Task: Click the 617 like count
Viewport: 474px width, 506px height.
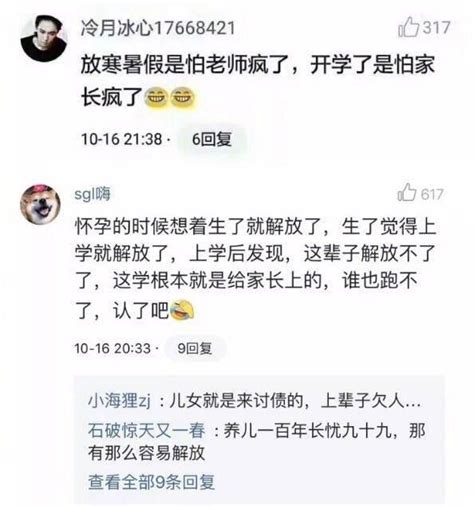Action: pyautogui.click(x=432, y=194)
